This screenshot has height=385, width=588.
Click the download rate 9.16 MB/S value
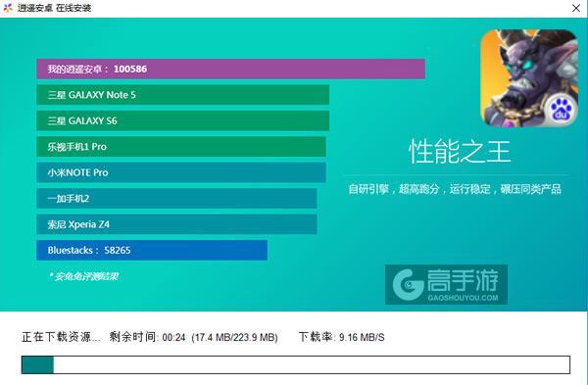tap(362, 337)
